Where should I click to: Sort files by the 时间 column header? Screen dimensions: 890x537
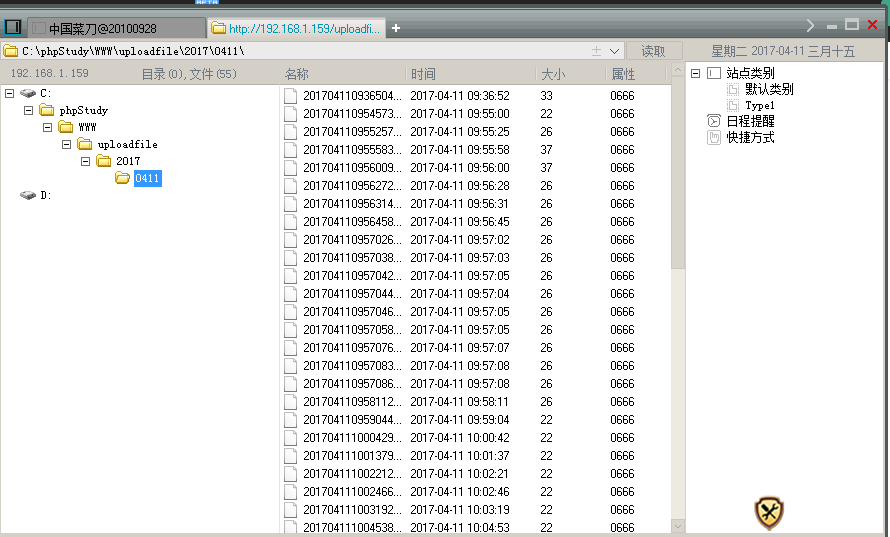pos(422,74)
